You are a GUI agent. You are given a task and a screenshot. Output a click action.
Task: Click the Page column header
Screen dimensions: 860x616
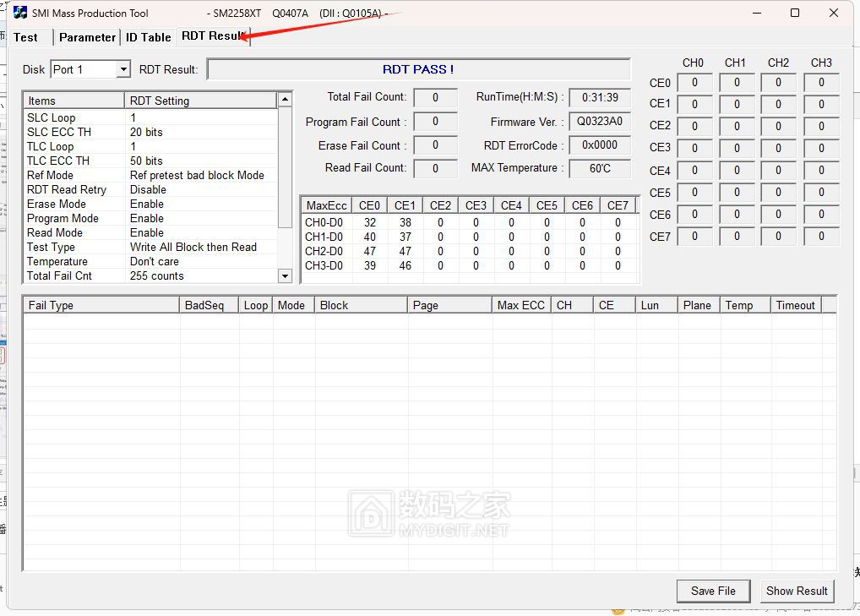click(x=449, y=306)
